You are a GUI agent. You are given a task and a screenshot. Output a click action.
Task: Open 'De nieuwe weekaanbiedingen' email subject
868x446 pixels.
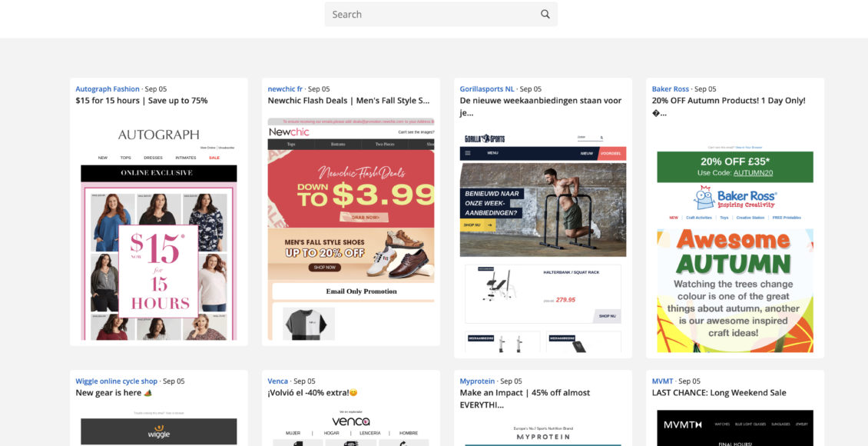click(541, 107)
